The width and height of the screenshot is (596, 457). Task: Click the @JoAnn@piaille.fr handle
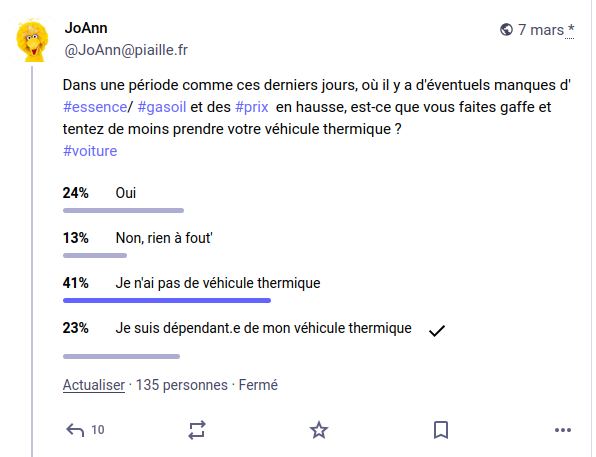[126, 50]
